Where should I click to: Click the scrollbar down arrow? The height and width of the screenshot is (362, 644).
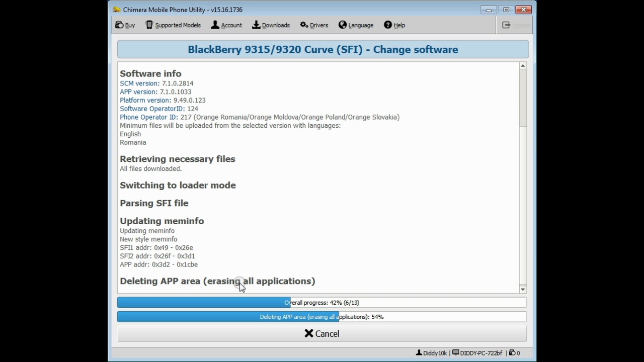click(x=523, y=289)
